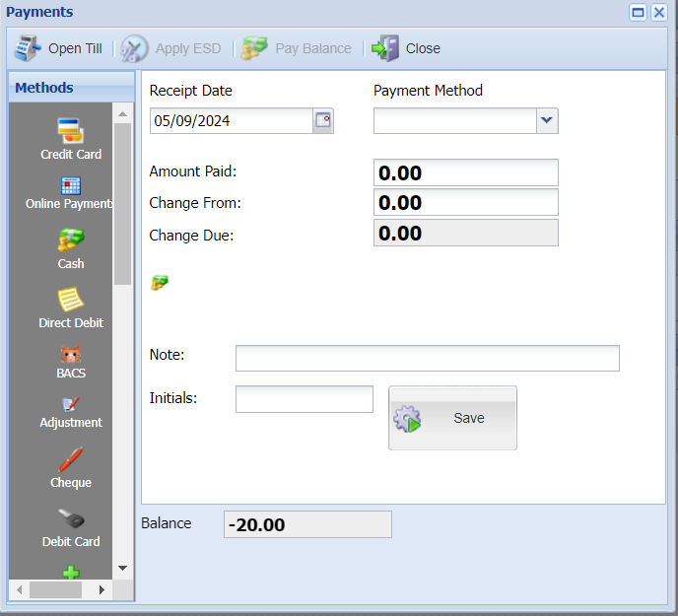Click the up arrow of Methods scrollbar
Image resolution: width=678 pixels, height=616 pixels.
[x=123, y=114]
